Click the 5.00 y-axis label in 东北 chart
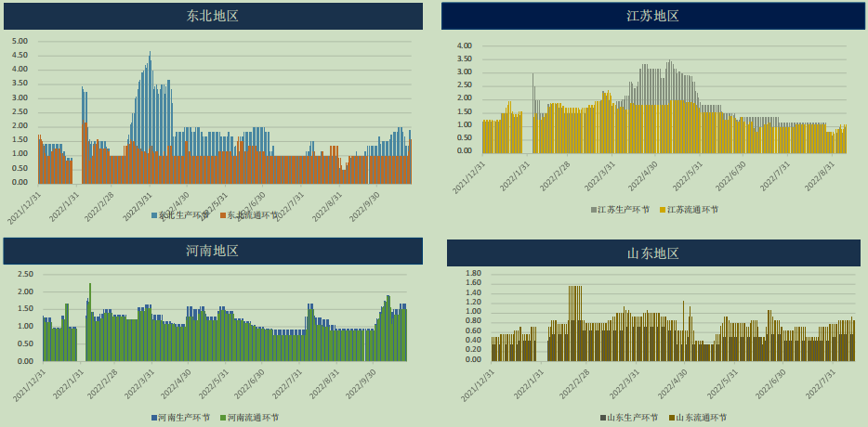The height and width of the screenshot is (427, 868). point(20,41)
